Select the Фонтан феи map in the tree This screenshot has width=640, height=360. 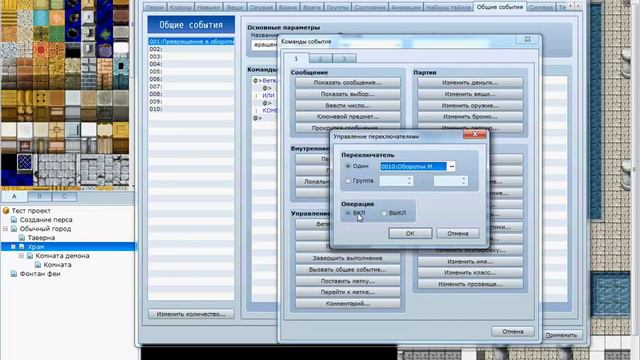click(40, 273)
